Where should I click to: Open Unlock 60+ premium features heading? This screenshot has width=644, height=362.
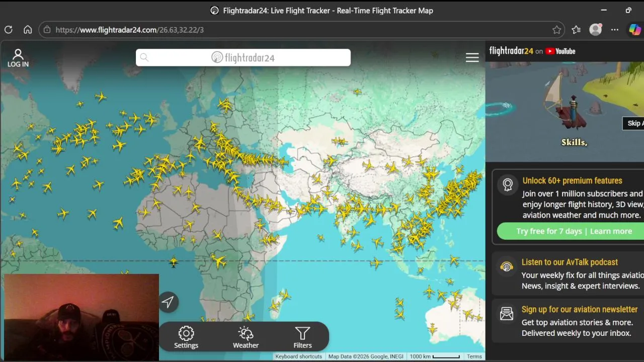[572, 180]
